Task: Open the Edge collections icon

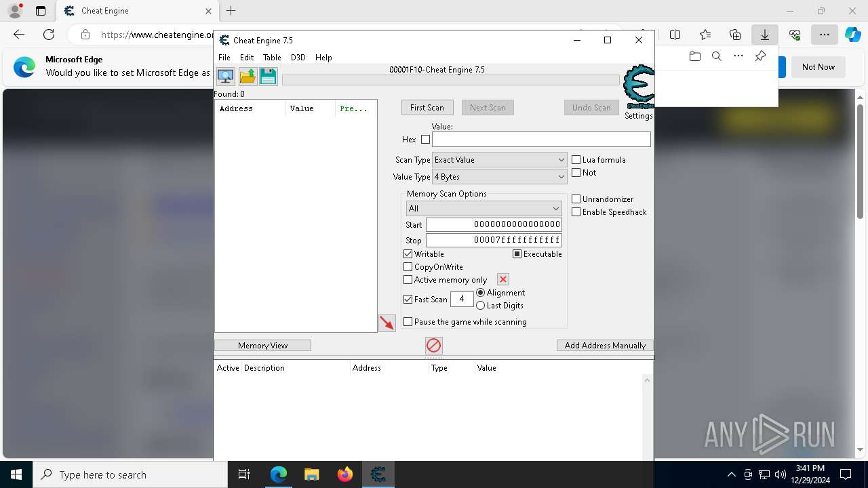Action: pos(735,35)
